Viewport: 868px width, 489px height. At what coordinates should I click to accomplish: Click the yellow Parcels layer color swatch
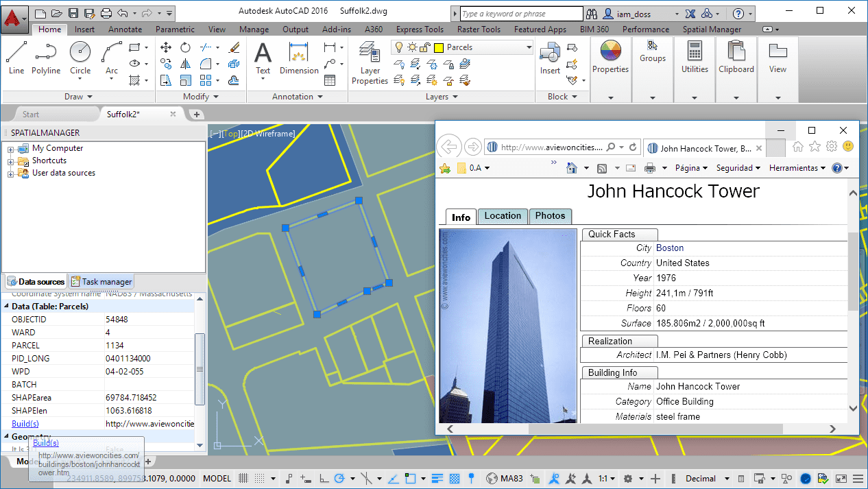(x=438, y=47)
